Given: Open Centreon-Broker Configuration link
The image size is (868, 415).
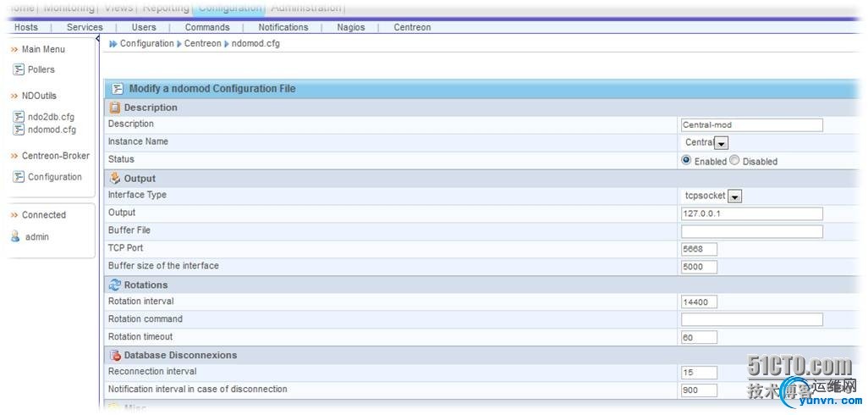Looking at the screenshot, I should pyautogui.click(x=55, y=177).
